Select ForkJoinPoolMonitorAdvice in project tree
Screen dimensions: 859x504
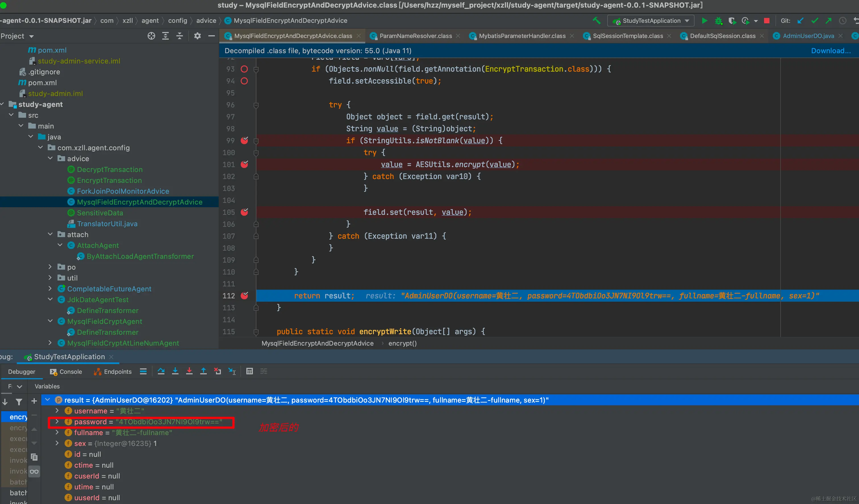(x=123, y=191)
